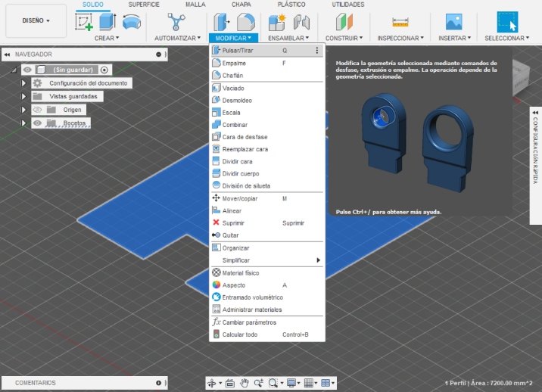Image resolution: width=542 pixels, height=392 pixels.
Task: Click the grid settings icon
Action: [x=309, y=383]
